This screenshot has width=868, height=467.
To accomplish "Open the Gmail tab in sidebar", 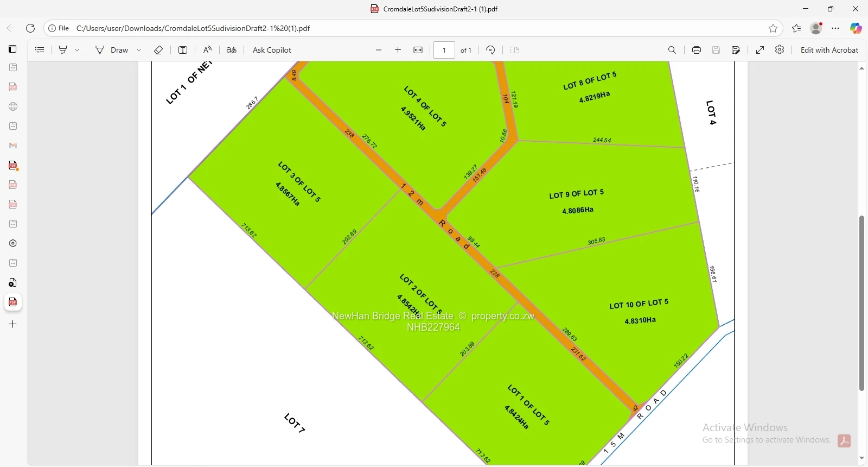I will click(13, 146).
